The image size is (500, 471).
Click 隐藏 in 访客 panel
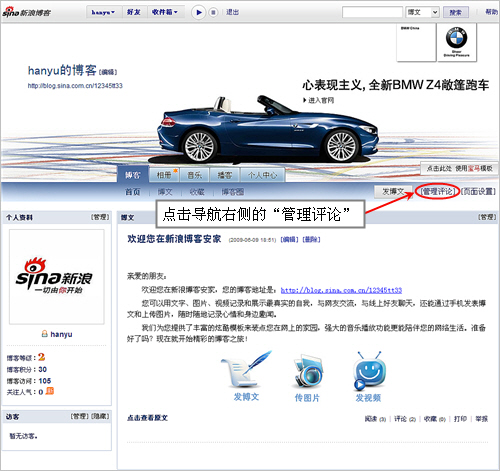[x=100, y=416]
